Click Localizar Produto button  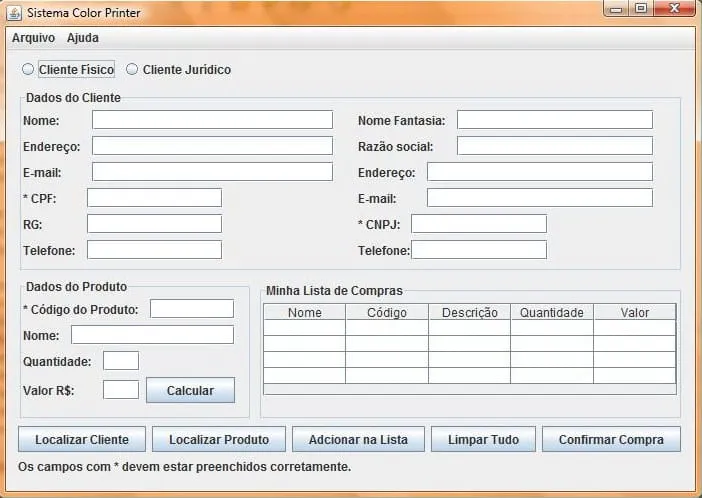(219, 439)
